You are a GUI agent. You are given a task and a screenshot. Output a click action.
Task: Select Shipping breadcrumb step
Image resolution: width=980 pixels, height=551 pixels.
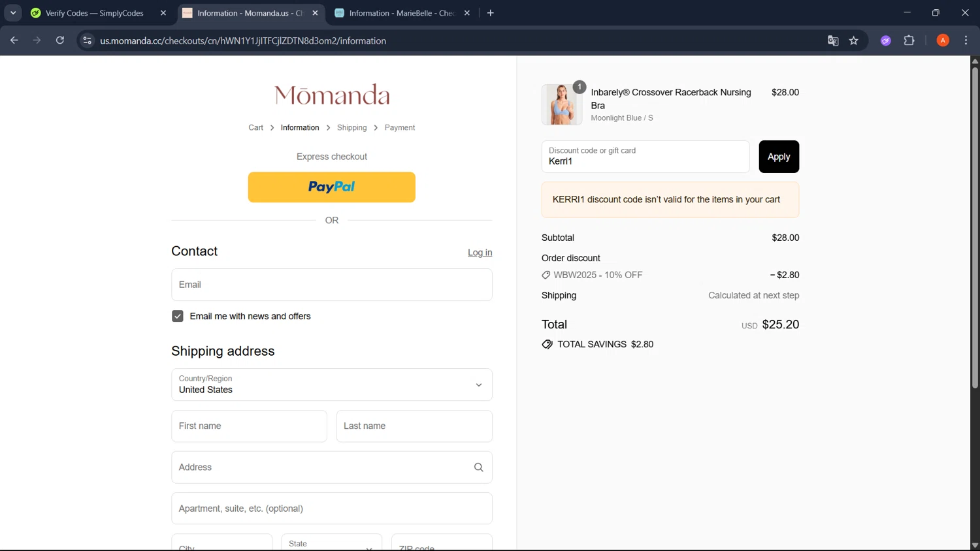[x=351, y=128]
